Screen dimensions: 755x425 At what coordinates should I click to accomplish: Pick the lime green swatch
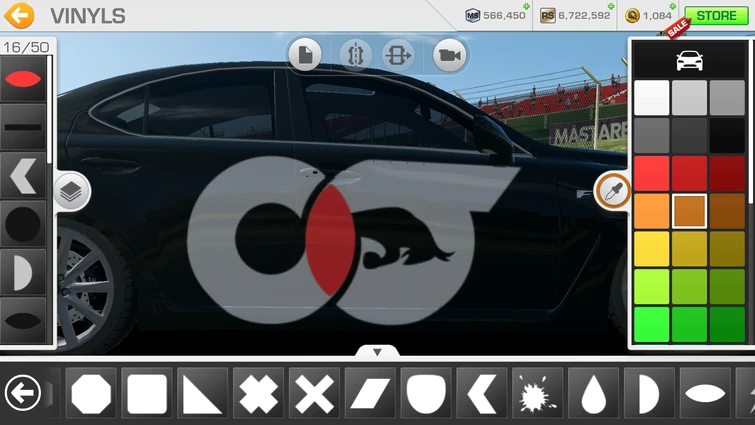coord(651,286)
